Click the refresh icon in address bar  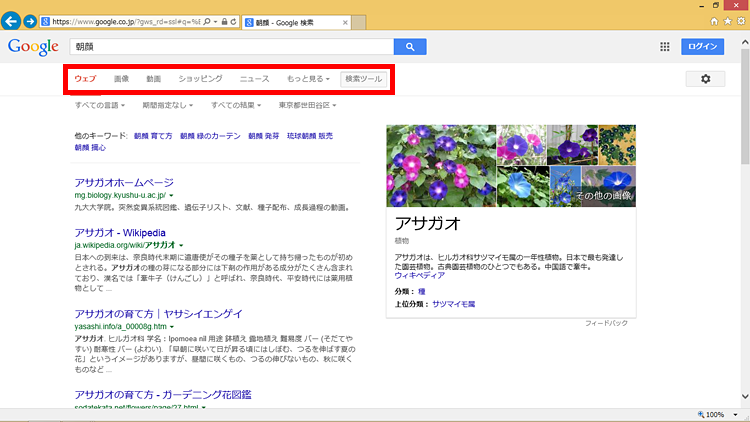coord(233,20)
